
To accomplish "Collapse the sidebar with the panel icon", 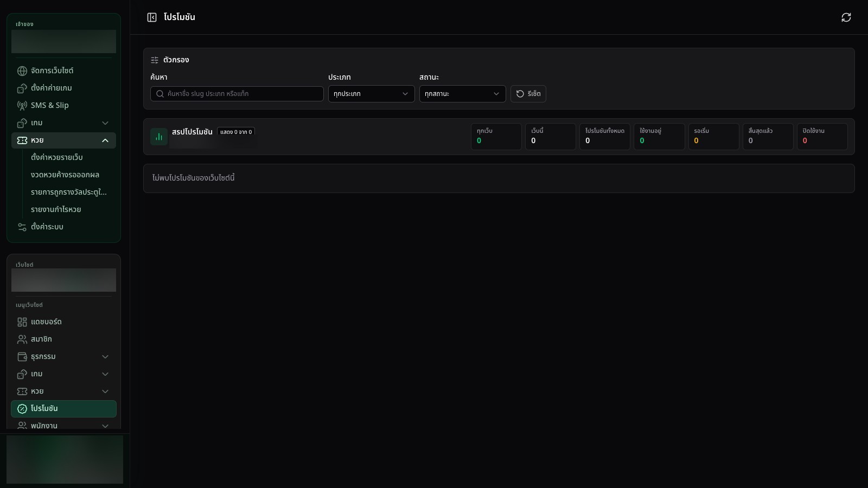I will point(152,17).
